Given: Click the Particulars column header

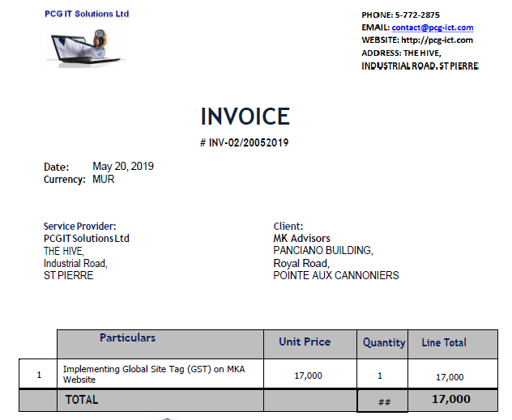Looking at the screenshot, I should click(x=128, y=337).
